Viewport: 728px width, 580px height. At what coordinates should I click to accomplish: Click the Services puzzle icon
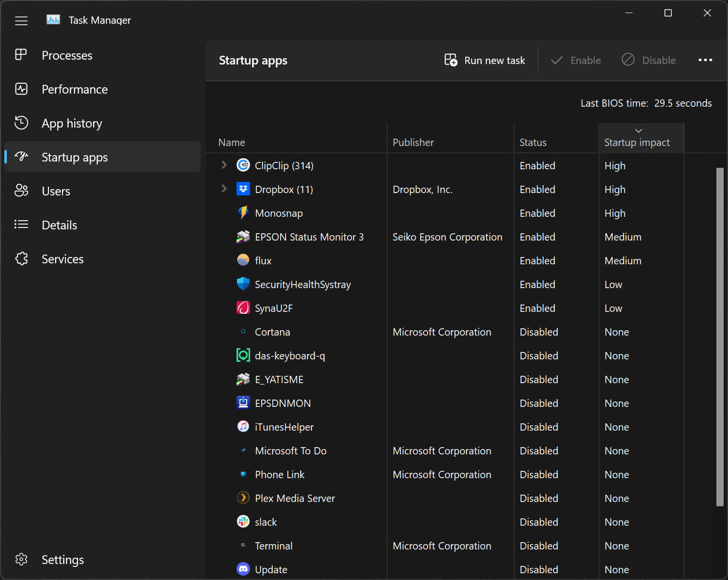click(21, 258)
